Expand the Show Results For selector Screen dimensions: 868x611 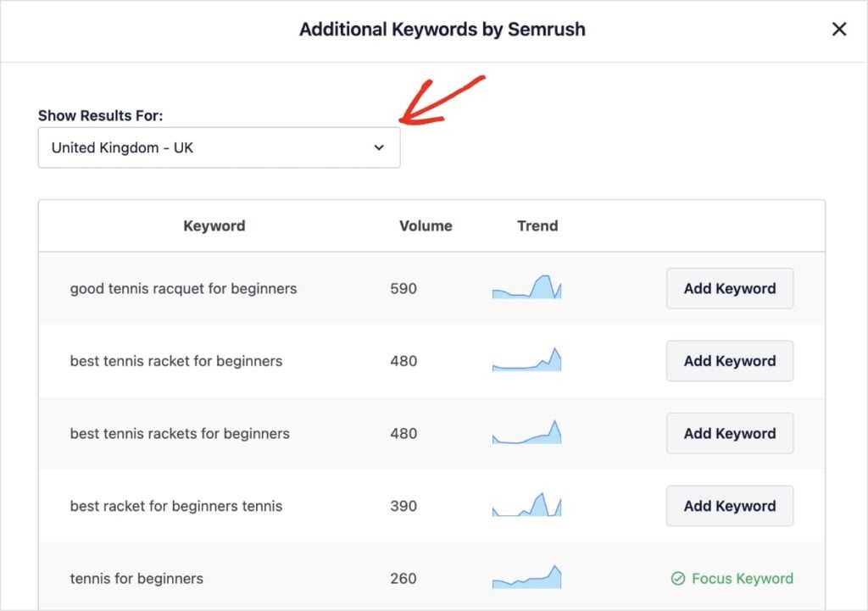coord(218,147)
